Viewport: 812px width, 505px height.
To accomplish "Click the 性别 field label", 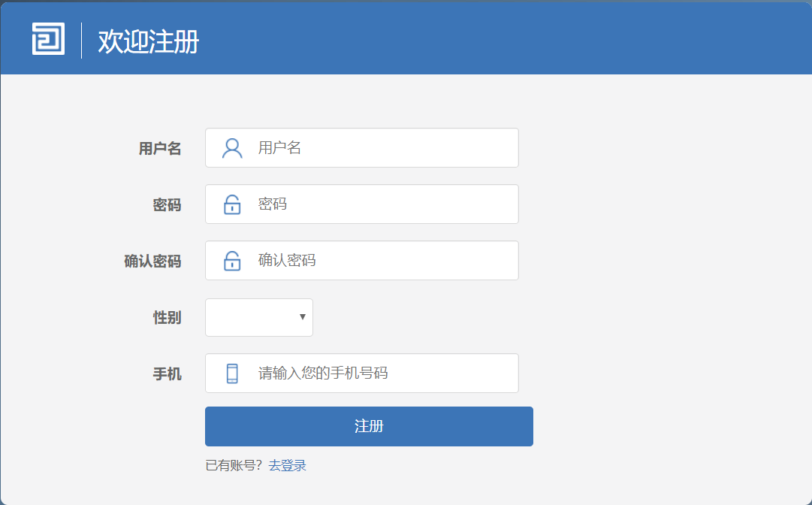I will click(167, 318).
